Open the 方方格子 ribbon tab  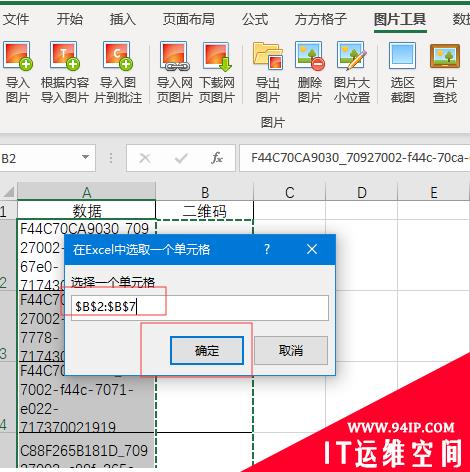click(321, 19)
